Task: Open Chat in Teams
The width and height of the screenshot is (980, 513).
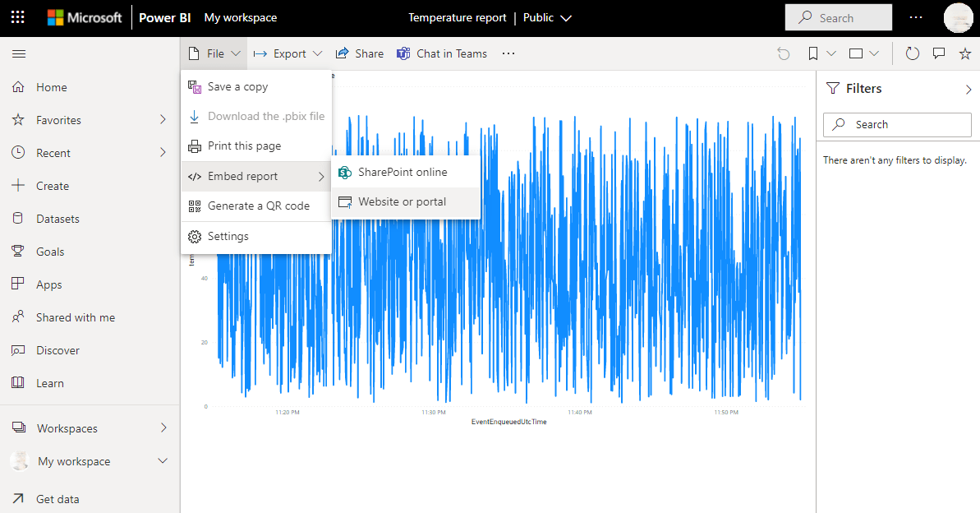Action: click(x=442, y=53)
